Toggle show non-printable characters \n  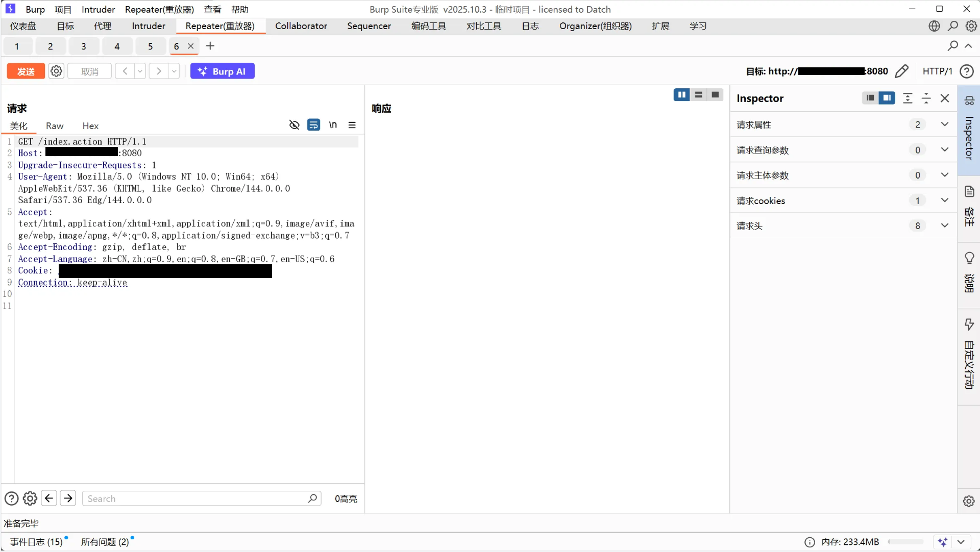(x=333, y=125)
